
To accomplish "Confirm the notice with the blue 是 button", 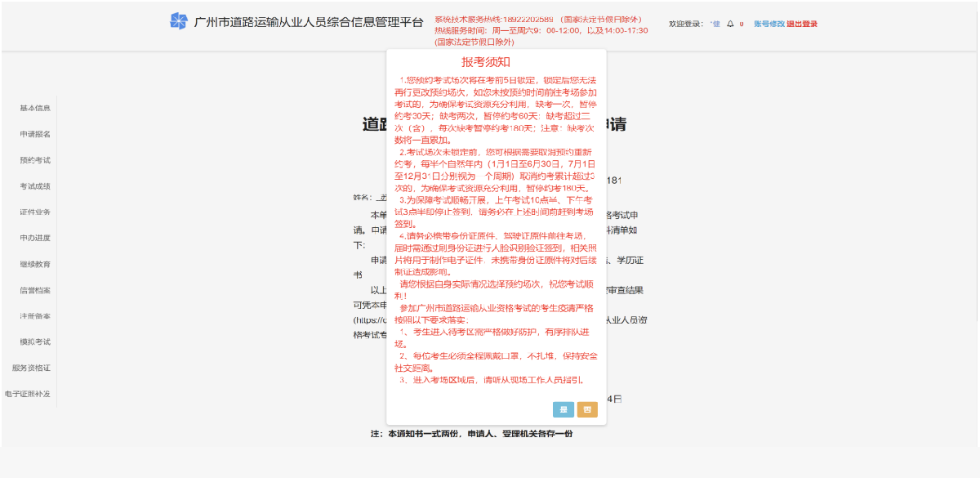I will pyautogui.click(x=563, y=410).
